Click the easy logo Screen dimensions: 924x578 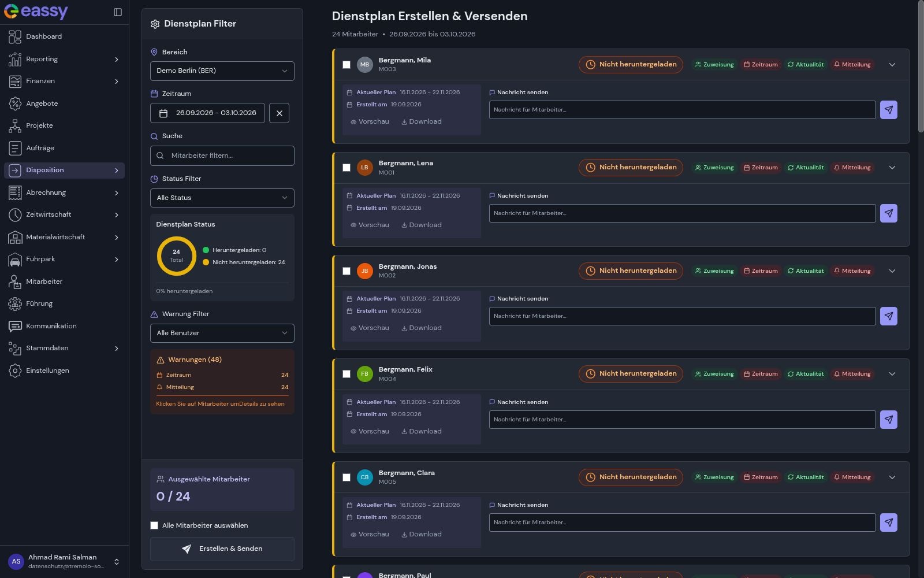(x=36, y=12)
